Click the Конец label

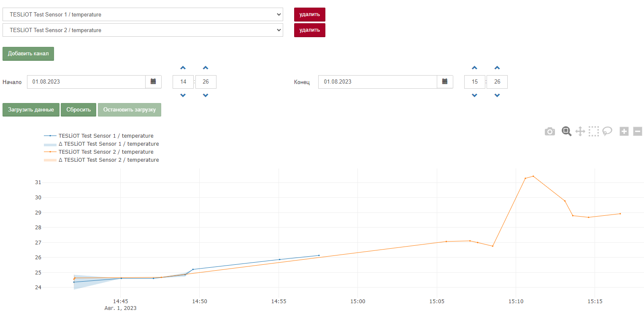302,82
